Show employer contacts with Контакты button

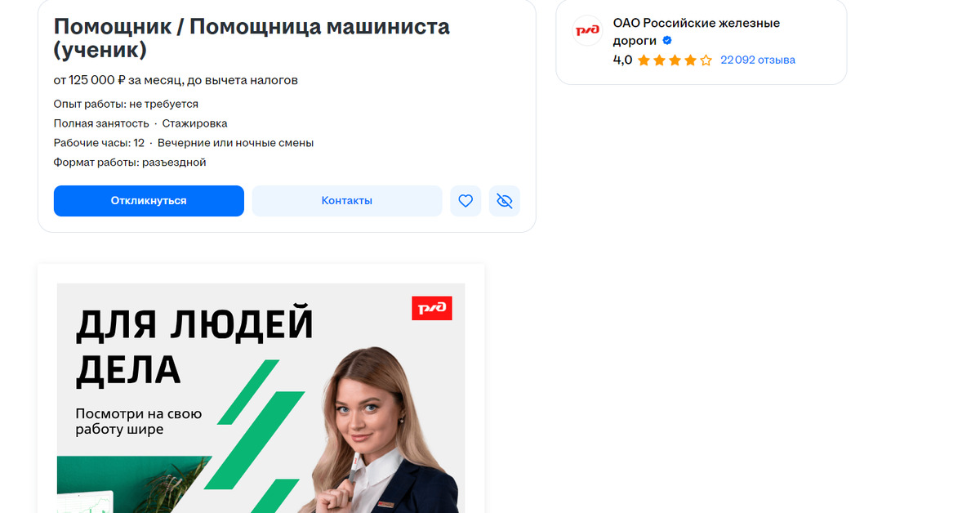[347, 201]
